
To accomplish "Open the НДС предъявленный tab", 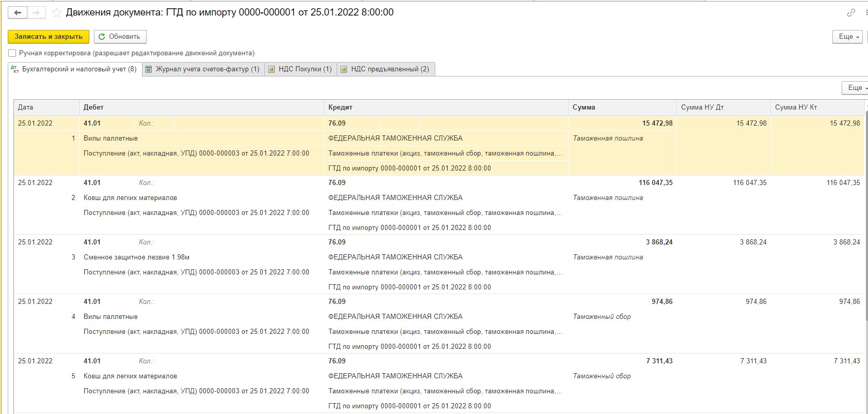I will 386,69.
